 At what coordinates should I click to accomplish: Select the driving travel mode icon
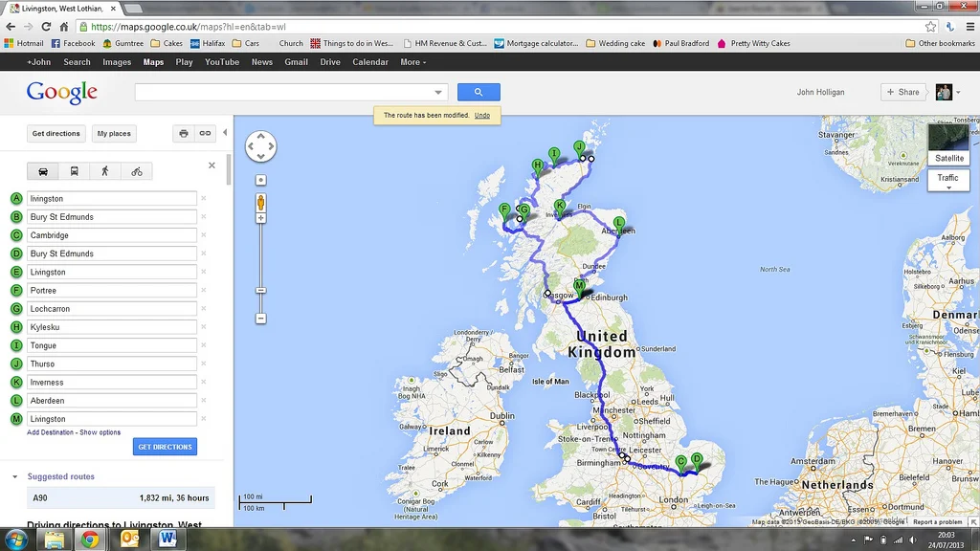pyautogui.click(x=43, y=171)
